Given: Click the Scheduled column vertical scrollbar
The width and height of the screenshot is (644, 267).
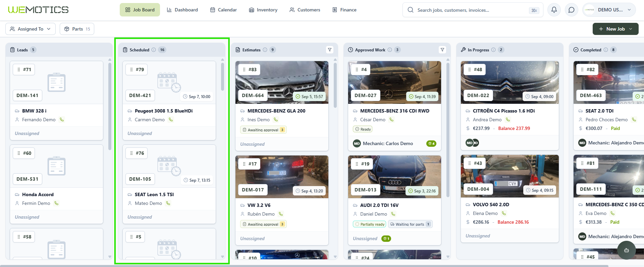Looking at the screenshot, I should pyautogui.click(x=222, y=77).
